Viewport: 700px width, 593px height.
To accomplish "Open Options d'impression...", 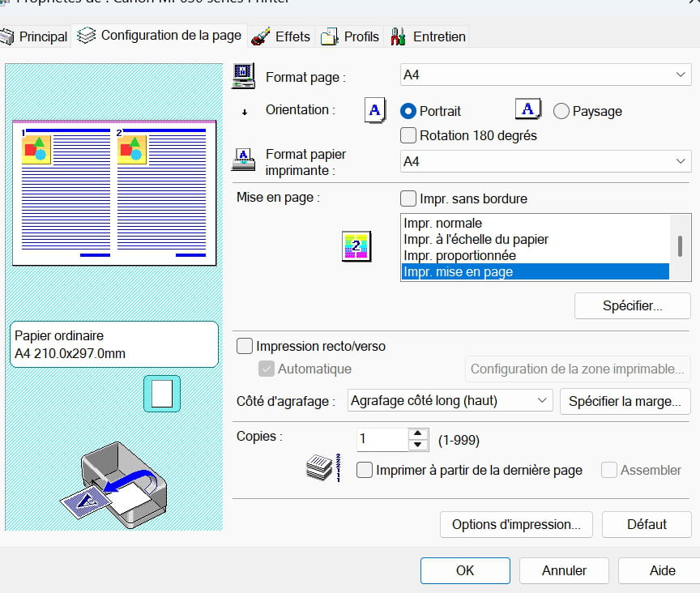I will point(516,524).
